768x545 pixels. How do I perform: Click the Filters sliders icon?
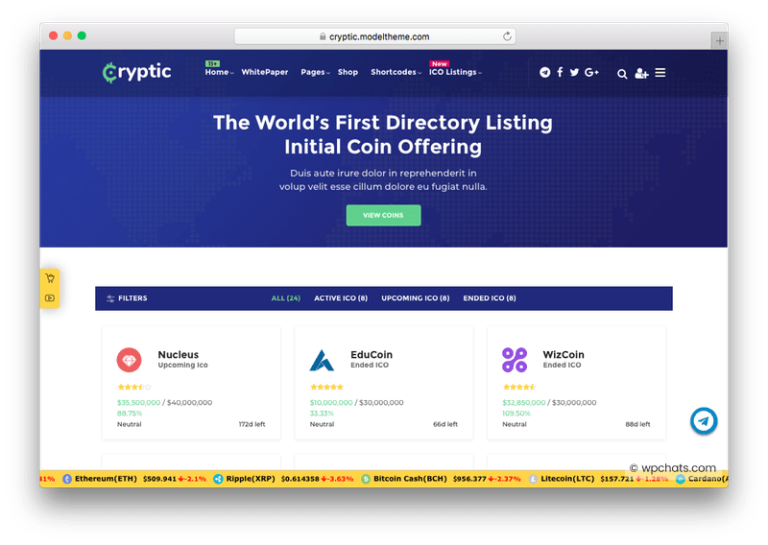coord(111,299)
